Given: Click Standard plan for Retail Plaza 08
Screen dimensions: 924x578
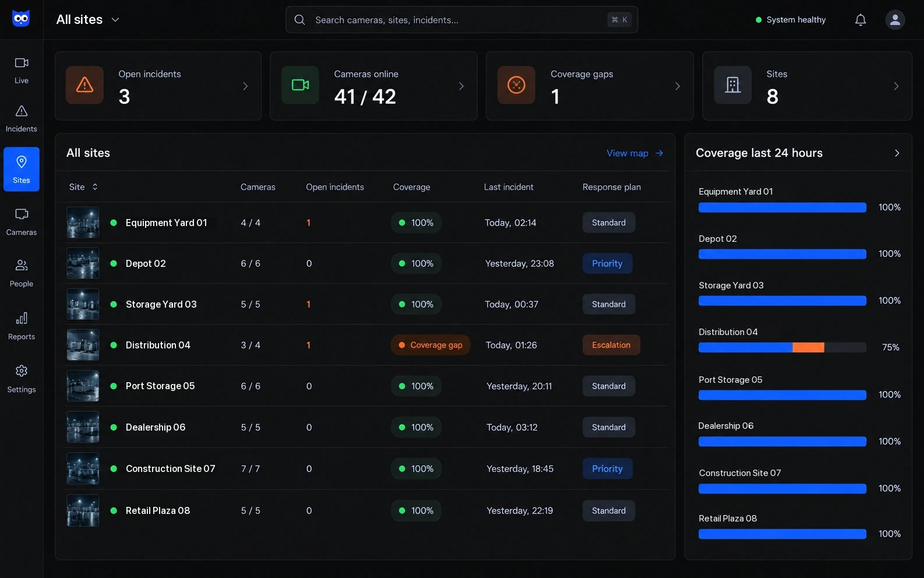Looking at the screenshot, I should [x=609, y=510].
